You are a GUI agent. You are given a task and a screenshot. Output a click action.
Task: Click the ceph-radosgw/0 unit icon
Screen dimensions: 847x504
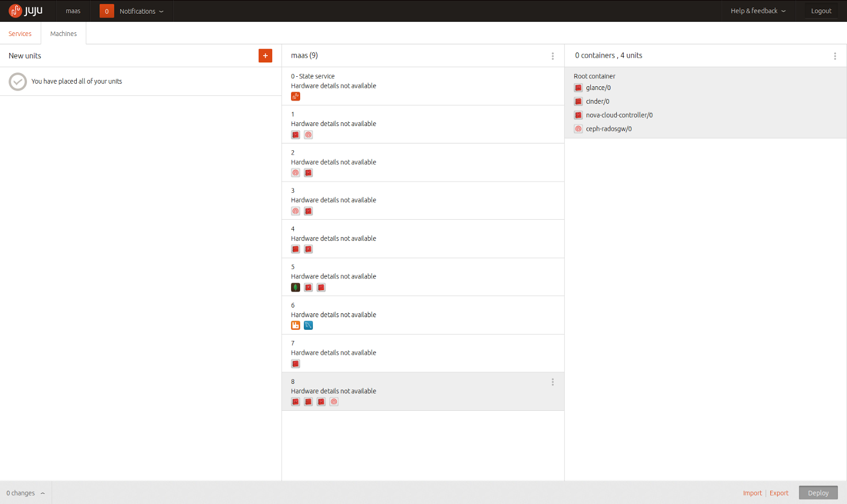click(x=578, y=129)
